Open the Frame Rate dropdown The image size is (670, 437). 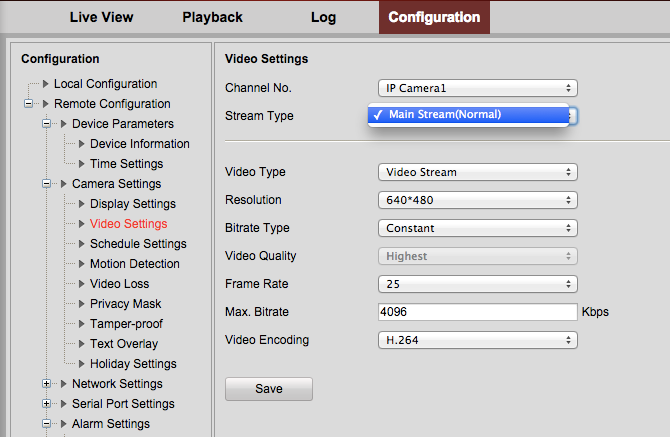click(x=478, y=284)
